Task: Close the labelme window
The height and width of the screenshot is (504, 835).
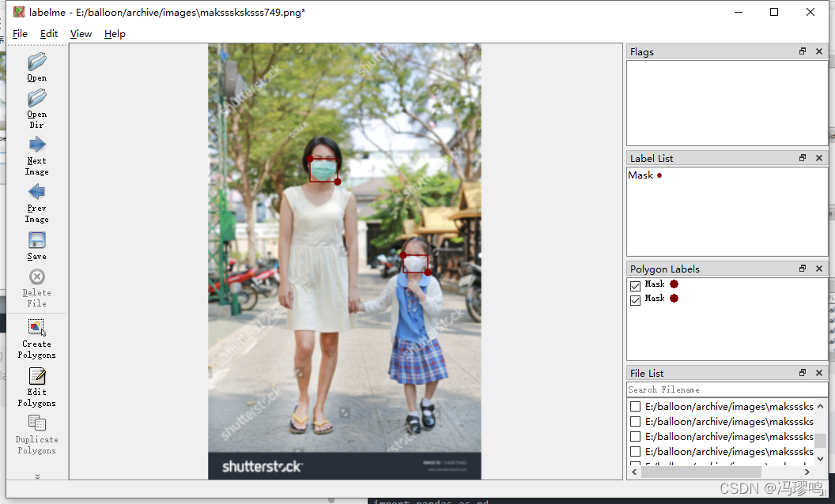Action: click(x=810, y=12)
